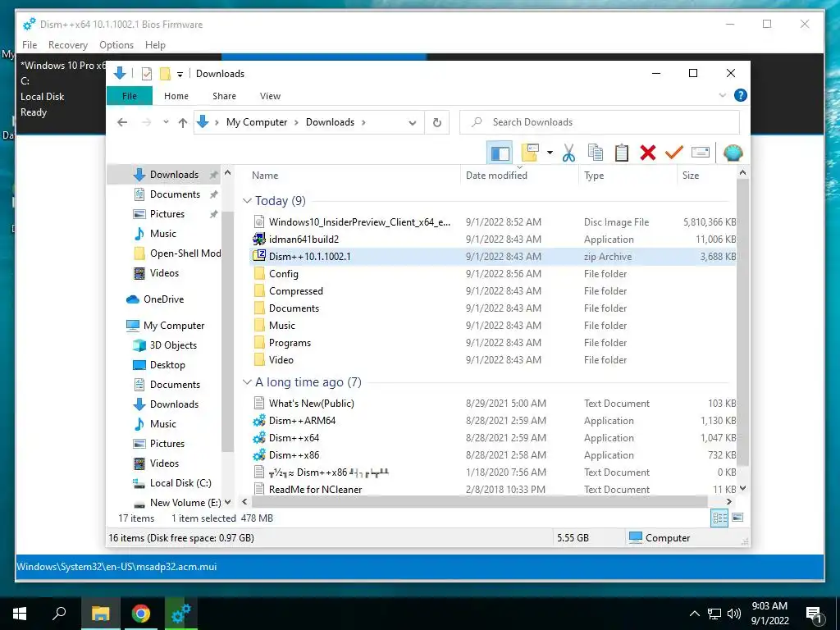This screenshot has height=630, width=840.
Task: Click the quick access new folder icon
Action: click(x=166, y=73)
